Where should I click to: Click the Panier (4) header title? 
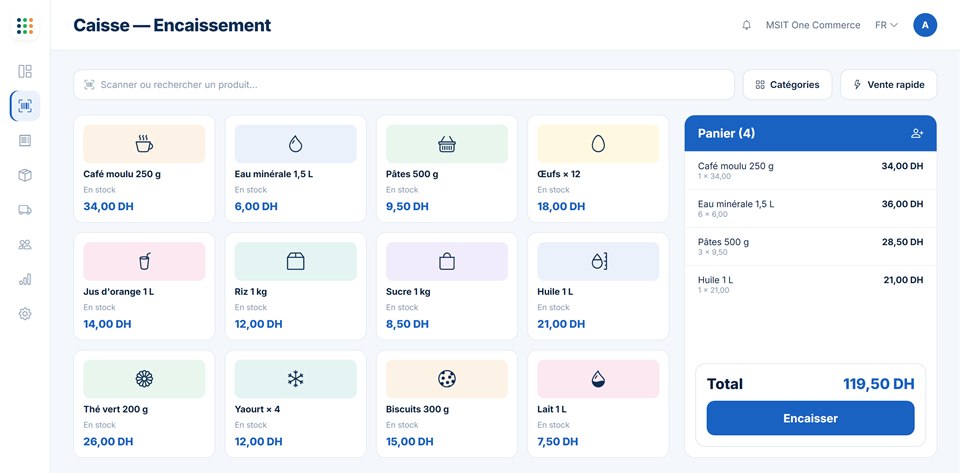(726, 133)
